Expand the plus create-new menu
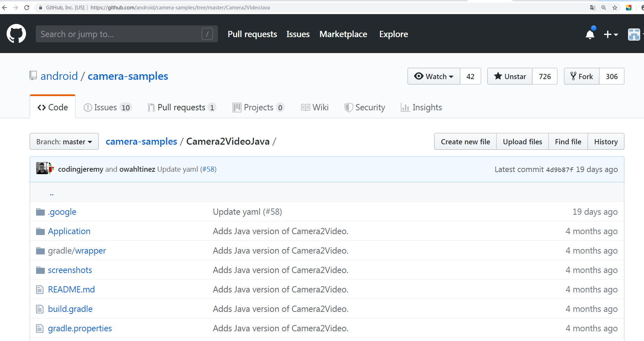 (x=611, y=34)
